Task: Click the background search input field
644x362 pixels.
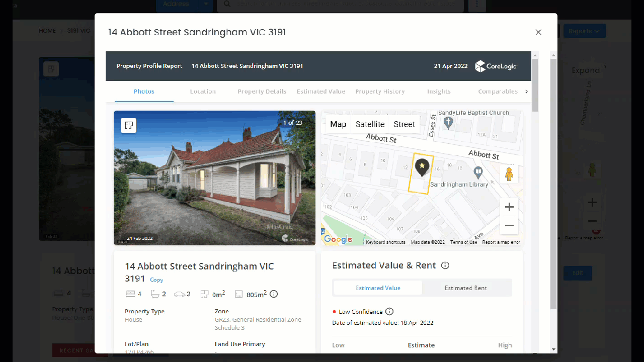Action: pyautogui.click(x=340, y=5)
